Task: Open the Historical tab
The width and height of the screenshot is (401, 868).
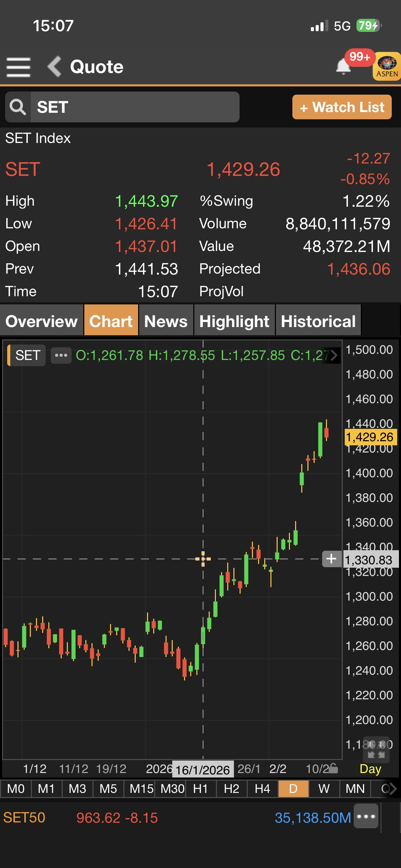Action: [x=318, y=321]
